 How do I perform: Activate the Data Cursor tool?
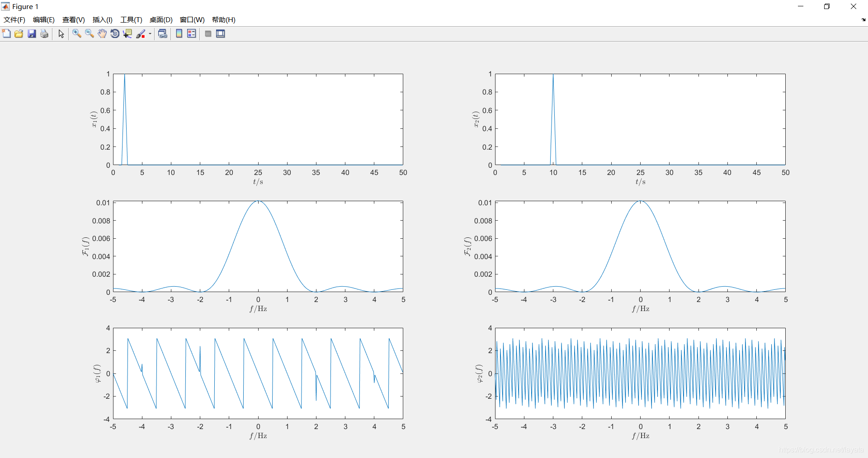(x=127, y=34)
